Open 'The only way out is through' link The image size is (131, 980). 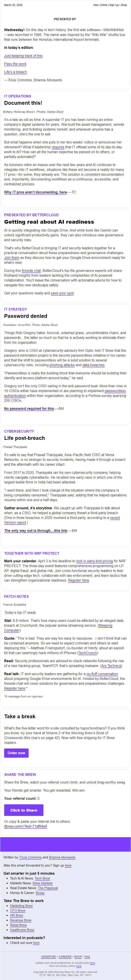(x=36, y=530)
